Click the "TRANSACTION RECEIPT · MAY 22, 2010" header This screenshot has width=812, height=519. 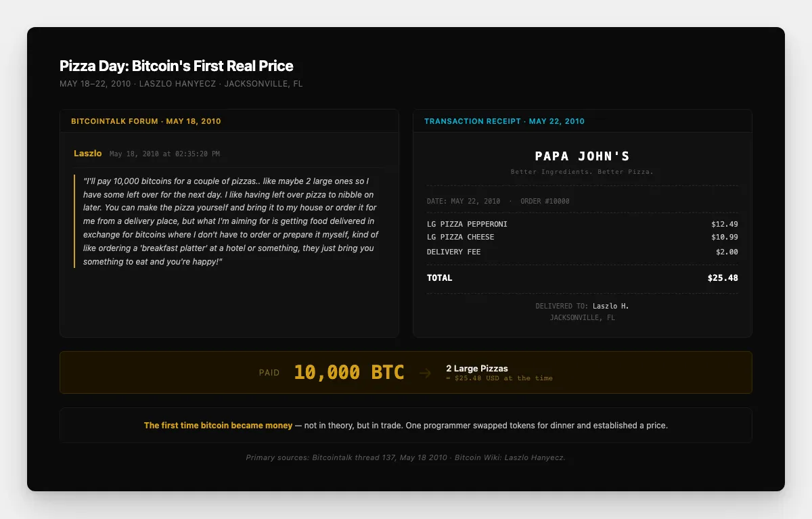(x=504, y=121)
